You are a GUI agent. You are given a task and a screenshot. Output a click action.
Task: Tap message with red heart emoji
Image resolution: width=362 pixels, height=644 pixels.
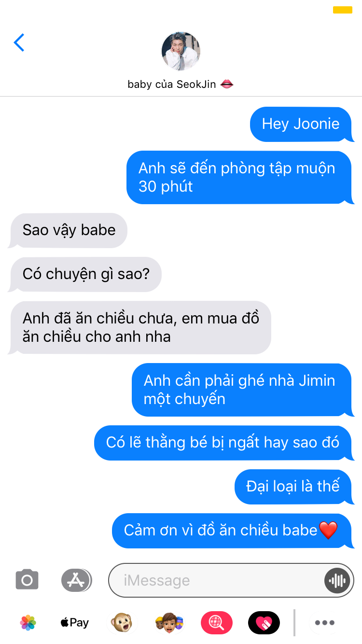(x=233, y=531)
